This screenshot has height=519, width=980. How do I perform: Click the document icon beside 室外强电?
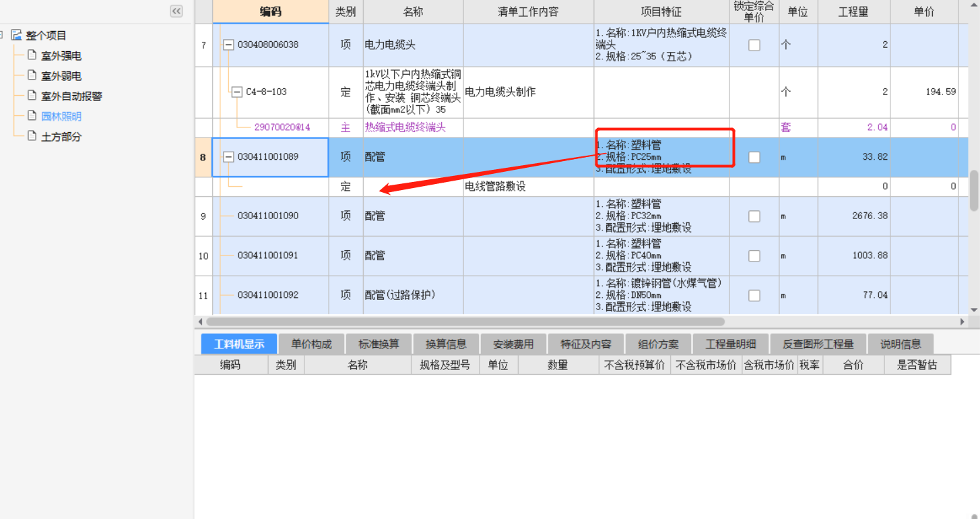coord(32,55)
